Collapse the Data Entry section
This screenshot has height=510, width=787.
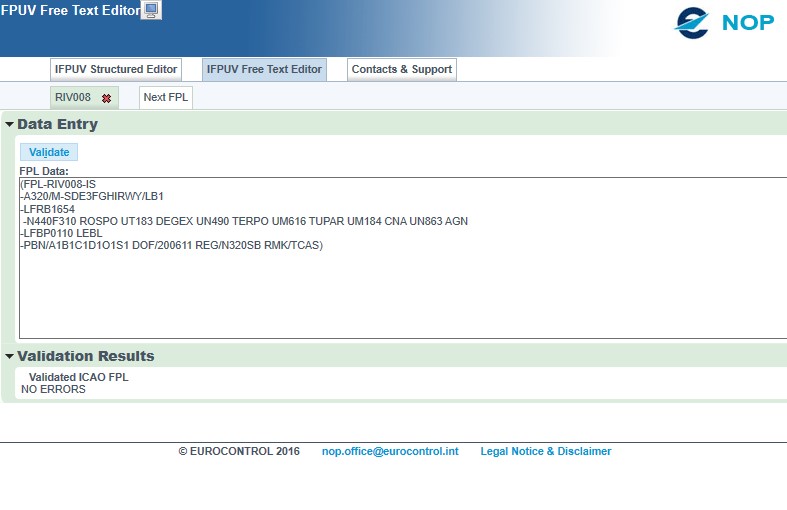point(9,124)
